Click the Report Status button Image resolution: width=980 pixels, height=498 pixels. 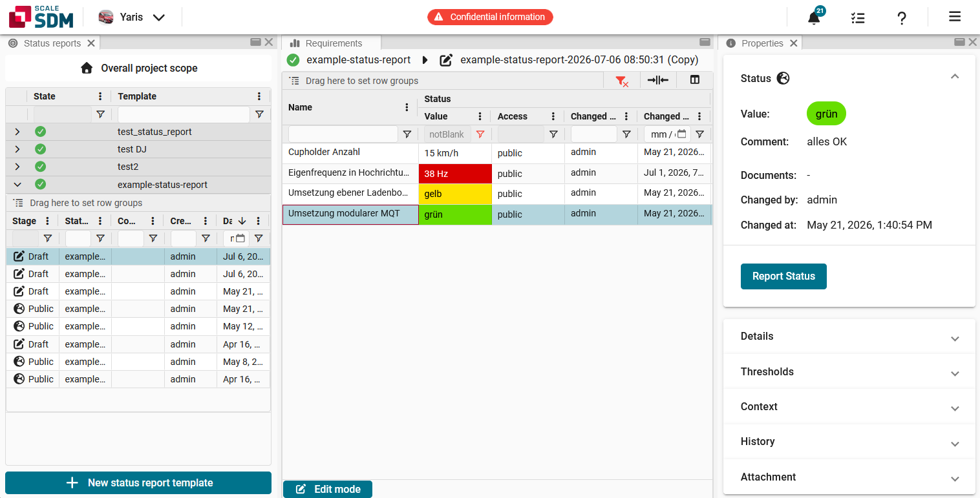coord(783,276)
